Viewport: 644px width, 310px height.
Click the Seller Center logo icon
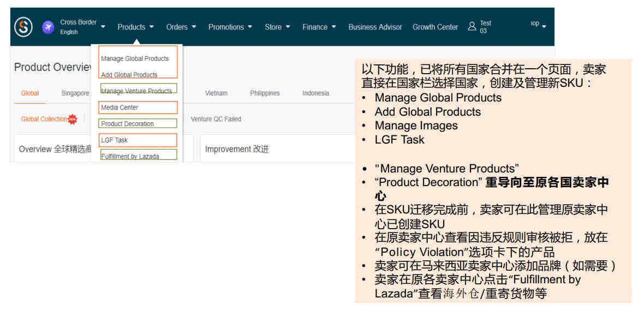pyautogui.click(x=23, y=27)
